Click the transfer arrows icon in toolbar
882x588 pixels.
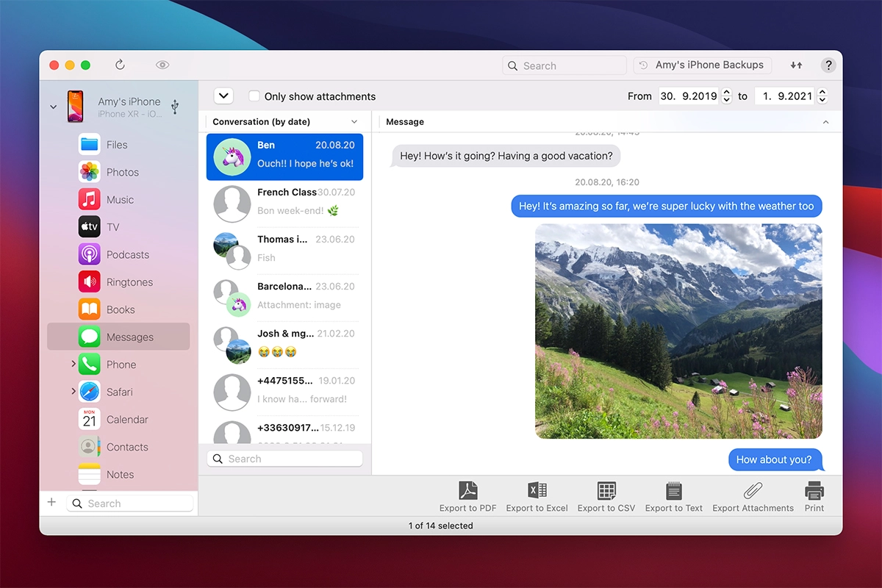point(796,65)
